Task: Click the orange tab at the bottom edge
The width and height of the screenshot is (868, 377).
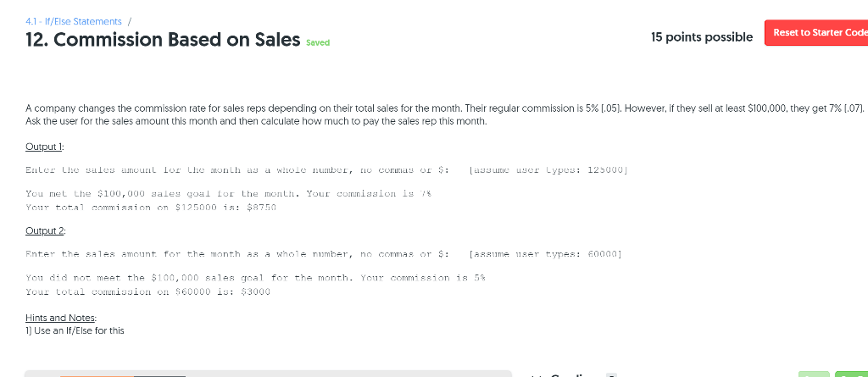Action: [x=96, y=374]
